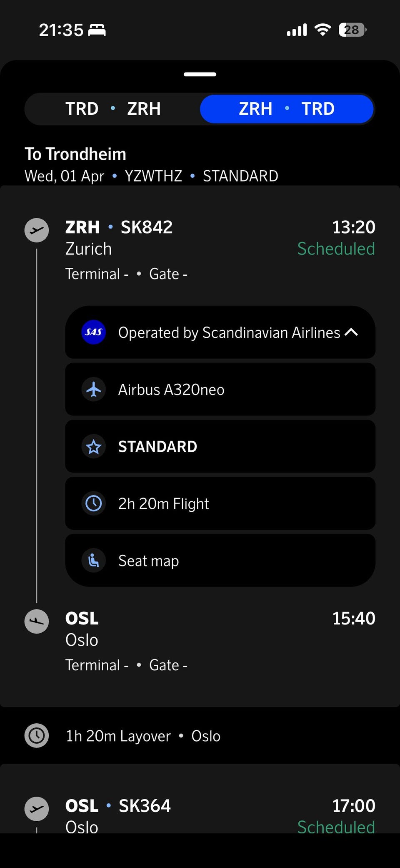Viewport: 400px width, 868px height.
Task: Select the STANDARD fare row
Action: click(220, 447)
